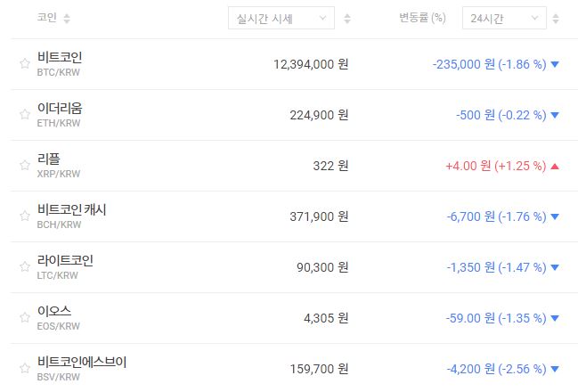
Task: Expand the 24시간 period dropdown
Action: tap(504, 18)
